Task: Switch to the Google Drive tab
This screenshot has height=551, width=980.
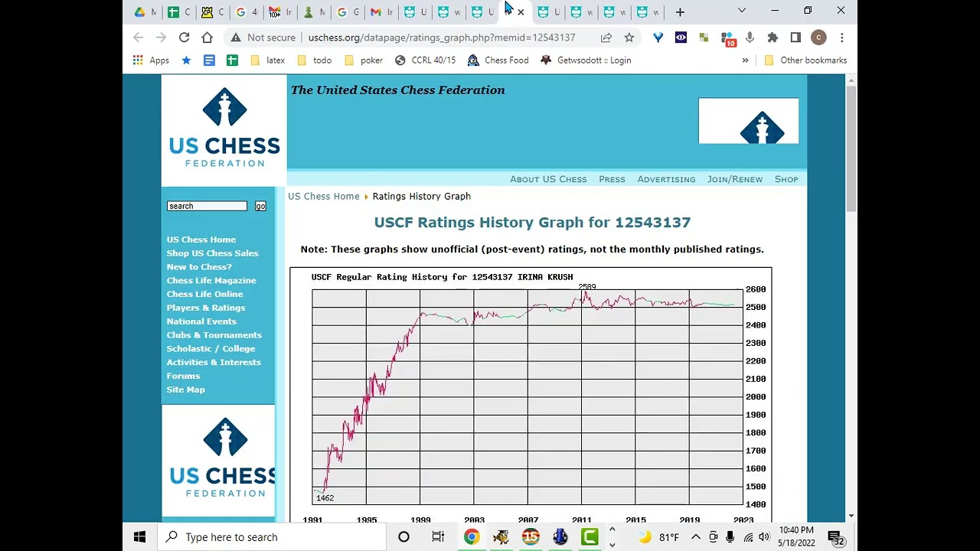Action: click(144, 11)
